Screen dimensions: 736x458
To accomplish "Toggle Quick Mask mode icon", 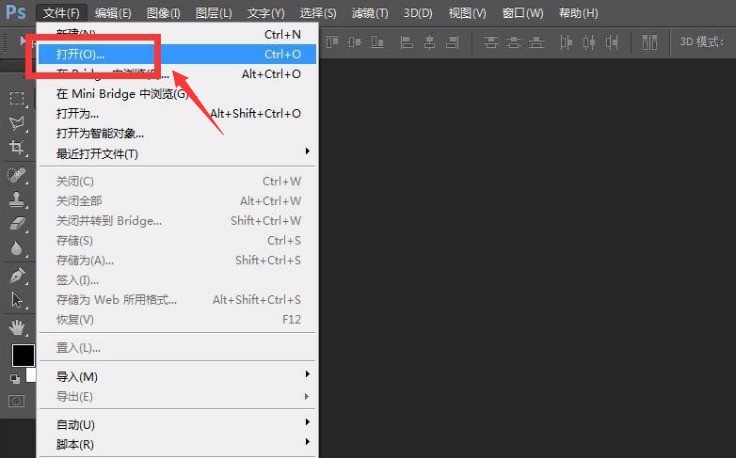I will (16, 401).
